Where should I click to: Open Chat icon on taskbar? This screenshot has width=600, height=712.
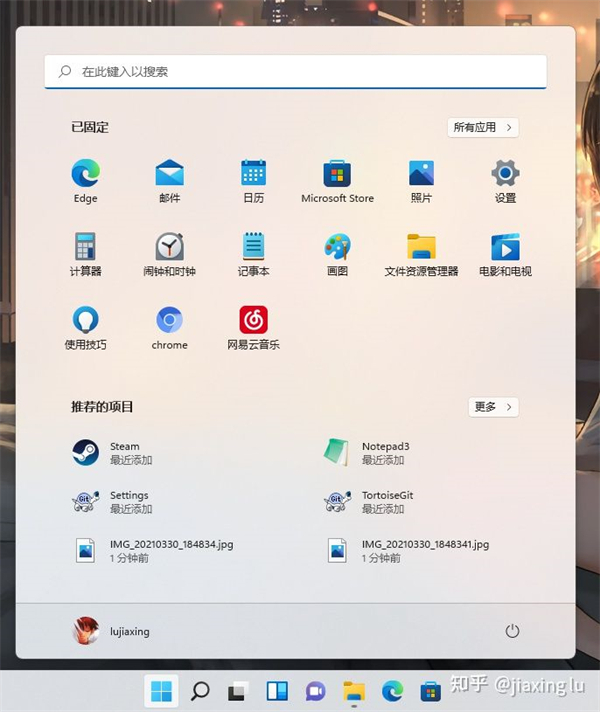click(x=315, y=692)
